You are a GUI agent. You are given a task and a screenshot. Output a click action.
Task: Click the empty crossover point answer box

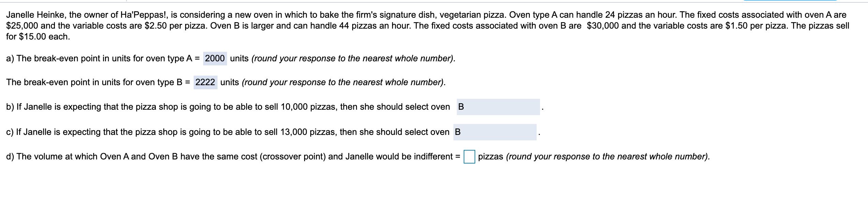coord(469,157)
